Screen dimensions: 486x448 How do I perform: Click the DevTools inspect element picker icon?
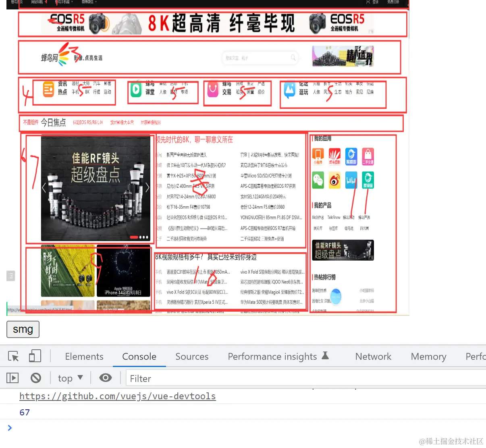click(13, 356)
